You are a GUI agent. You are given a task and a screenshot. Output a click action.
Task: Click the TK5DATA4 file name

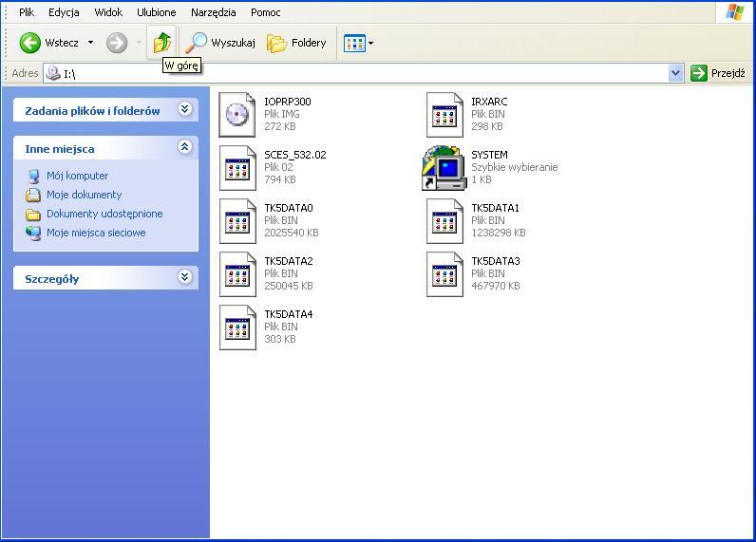(289, 314)
